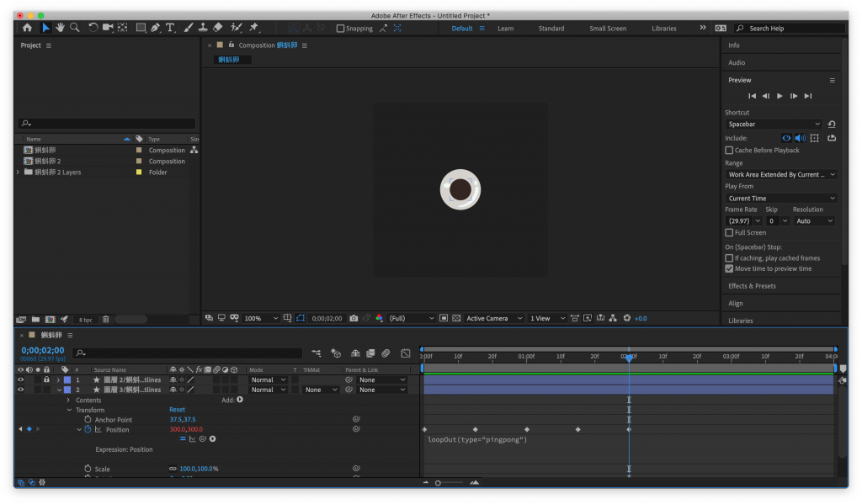Open the Shortcut Spacebar dropdown
Viewport: 862px width, 504px height.
[774, 125]
